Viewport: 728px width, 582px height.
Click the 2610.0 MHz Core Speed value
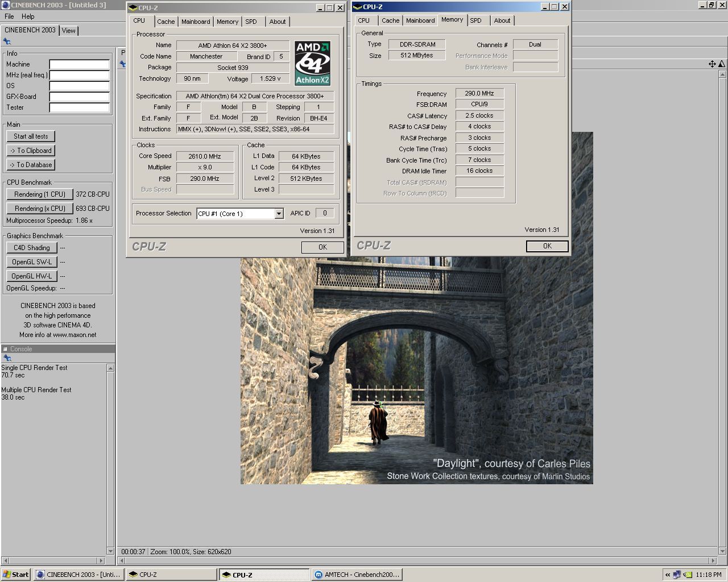coord(205,156)
